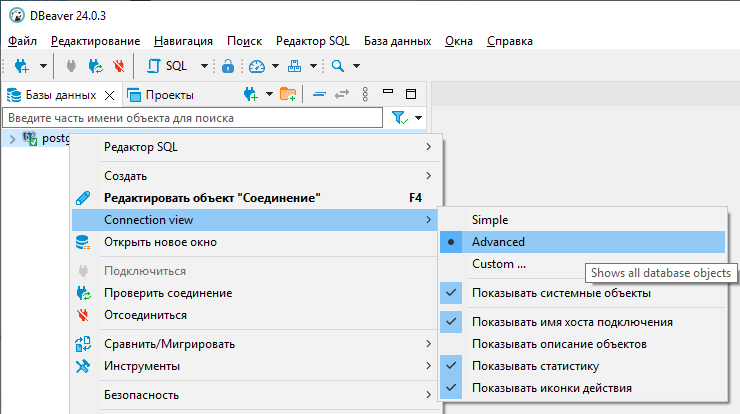The width and height of the screenshot is (740, 414).
Task: Click the collapse all icon in navigator panel
Action: click(x=320, y=94)
